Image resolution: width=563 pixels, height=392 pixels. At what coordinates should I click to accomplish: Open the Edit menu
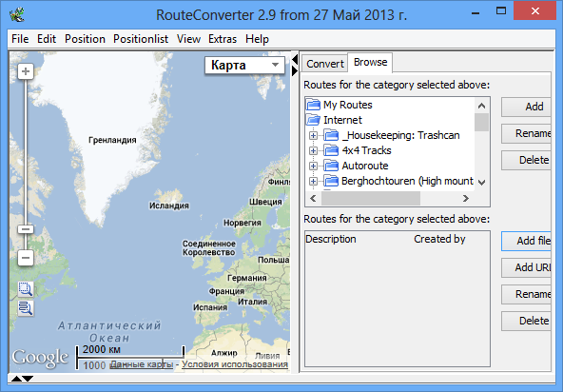47,39
